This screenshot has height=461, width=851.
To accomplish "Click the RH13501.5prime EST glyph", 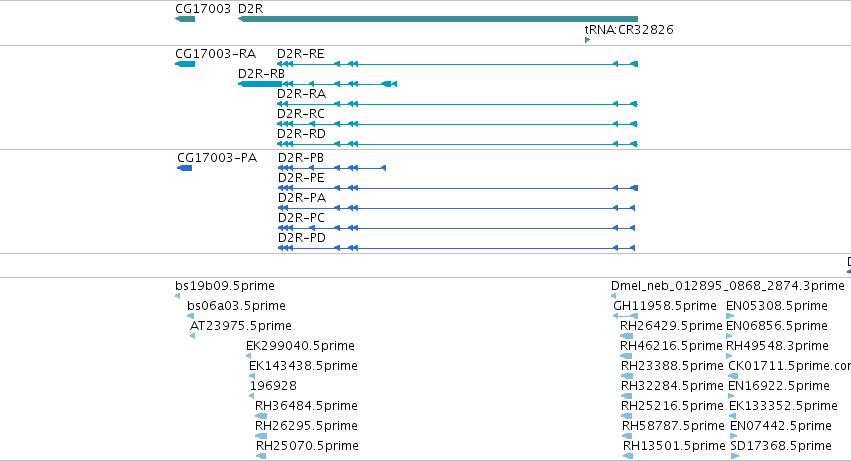I will click(x=628, y=456).
